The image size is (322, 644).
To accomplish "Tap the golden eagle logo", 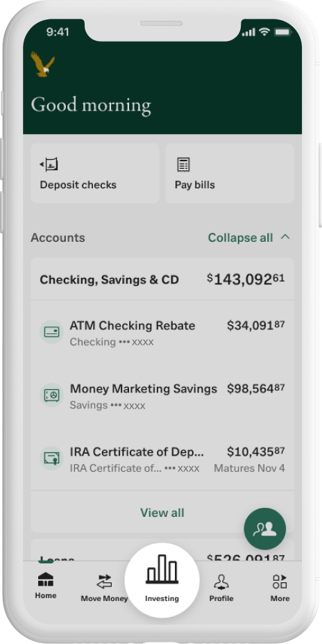I will click(42, 64).
